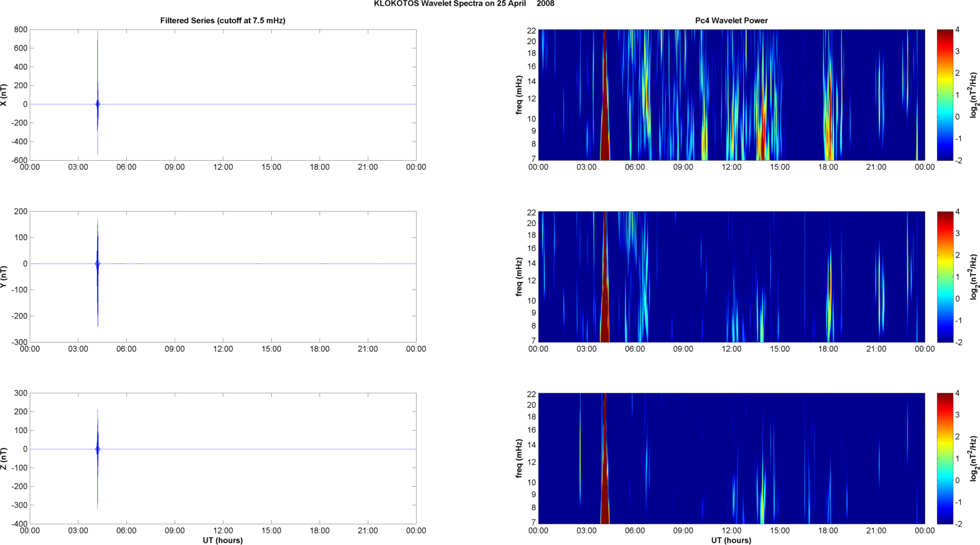Click the spike in the X filtered series plot
This screenshot has height=545, width=980.
[97, 93]
